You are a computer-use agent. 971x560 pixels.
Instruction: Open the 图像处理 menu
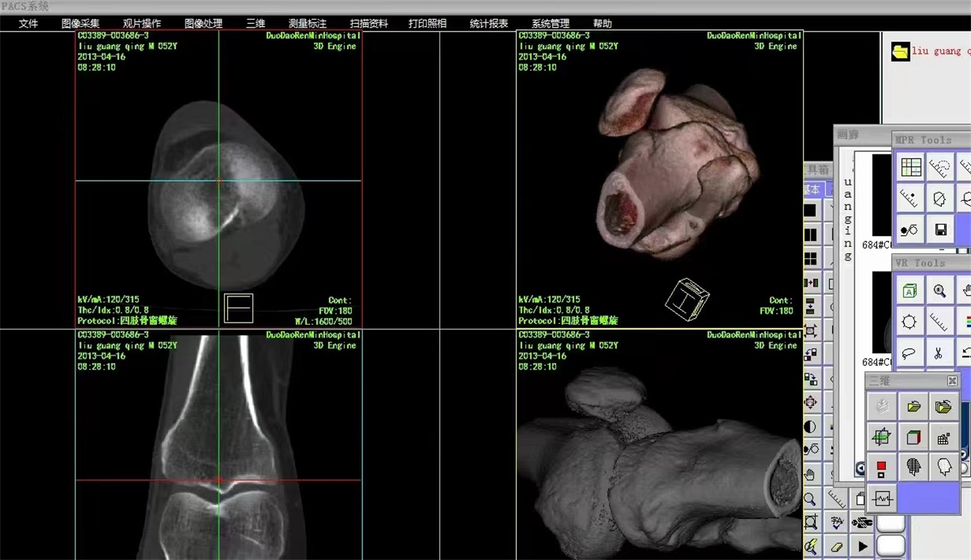(x=203, y=23)
